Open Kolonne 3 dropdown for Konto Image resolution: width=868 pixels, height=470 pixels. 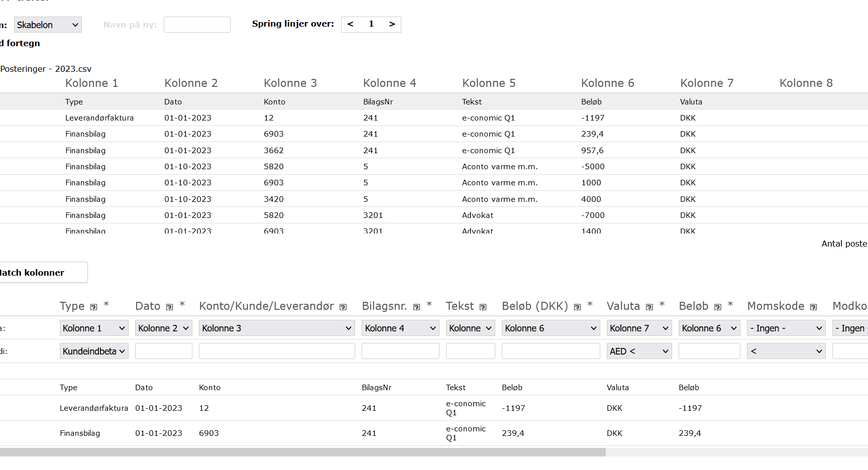click(277, 328)
